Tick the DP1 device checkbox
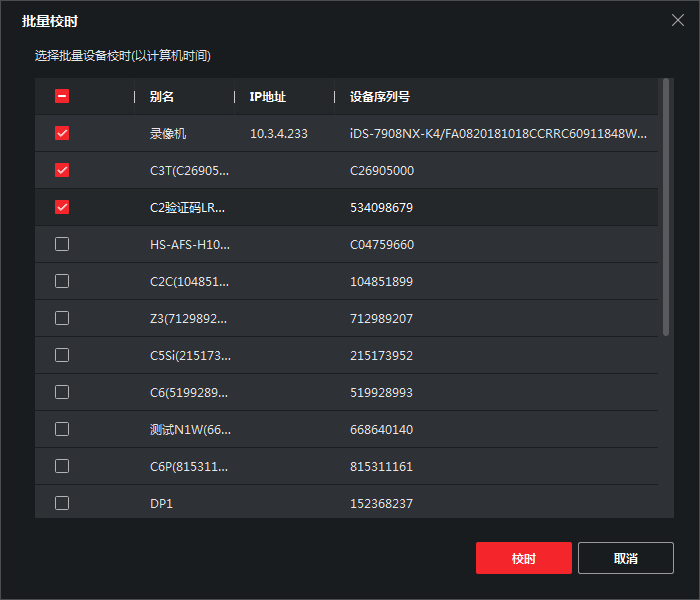Viewport: 700px width, 600px height. coord(62,503)
